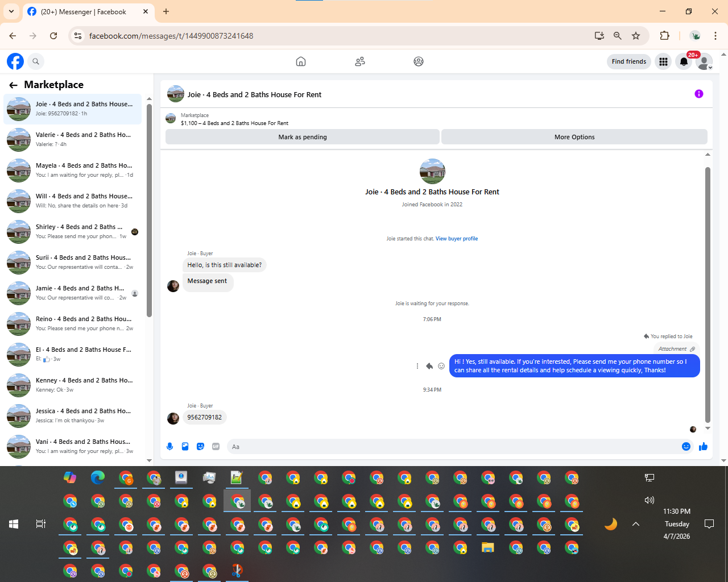The image size is (728, 582).
Task: Open the Shirley conversation
Action: [73, 231]
